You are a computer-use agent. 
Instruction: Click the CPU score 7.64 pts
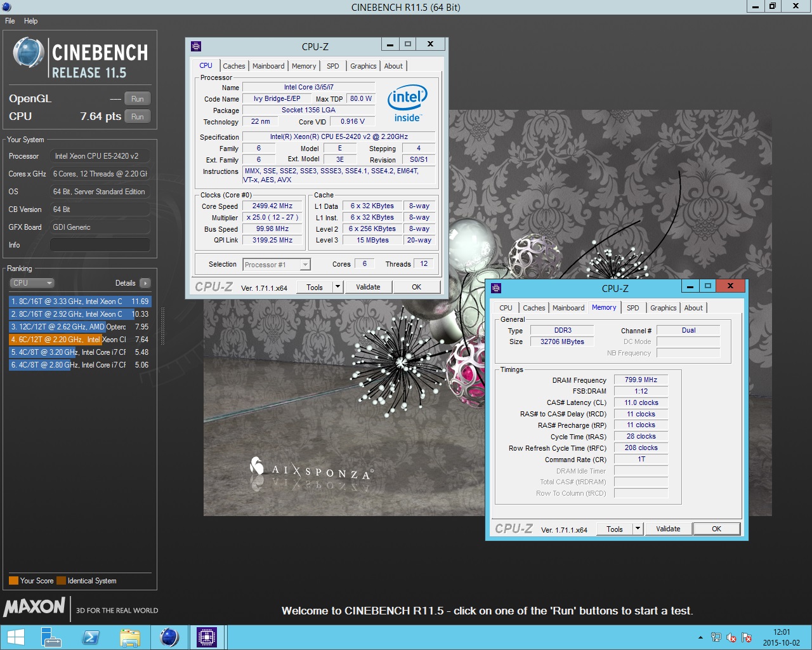(x=100, y=117)
